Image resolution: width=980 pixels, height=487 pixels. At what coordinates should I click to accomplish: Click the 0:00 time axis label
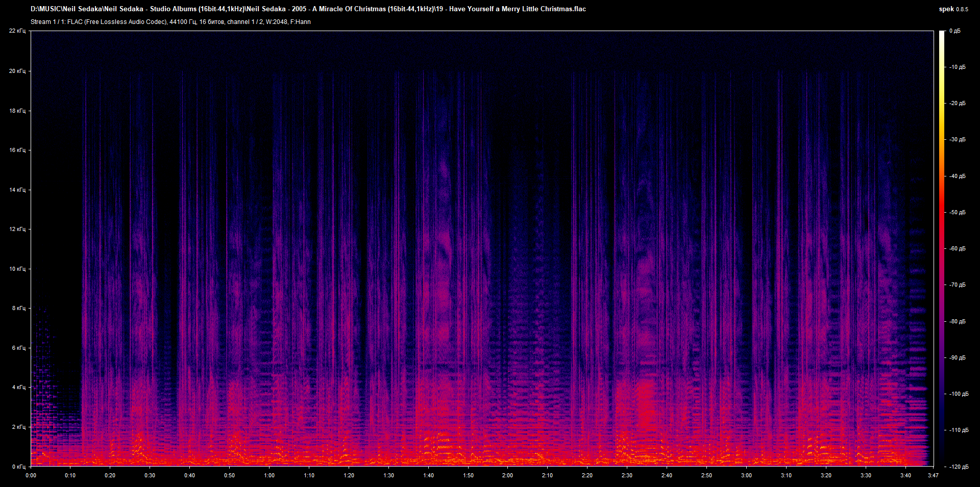point(31,475)
